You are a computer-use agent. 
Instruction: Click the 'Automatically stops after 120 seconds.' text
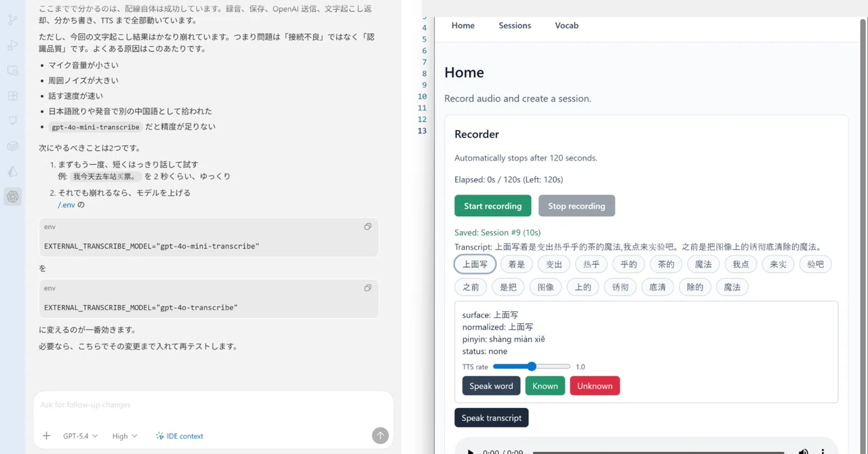(x=526, y=158)
